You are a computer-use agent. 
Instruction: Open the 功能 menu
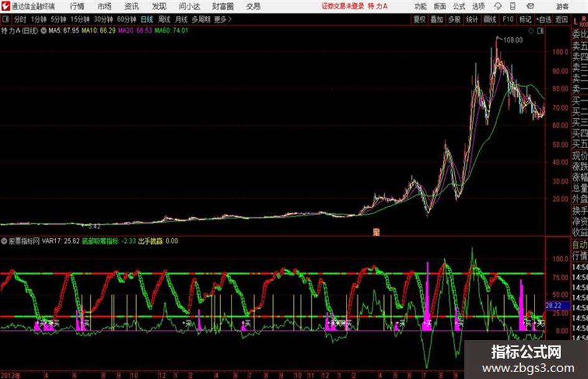(421, 6)
